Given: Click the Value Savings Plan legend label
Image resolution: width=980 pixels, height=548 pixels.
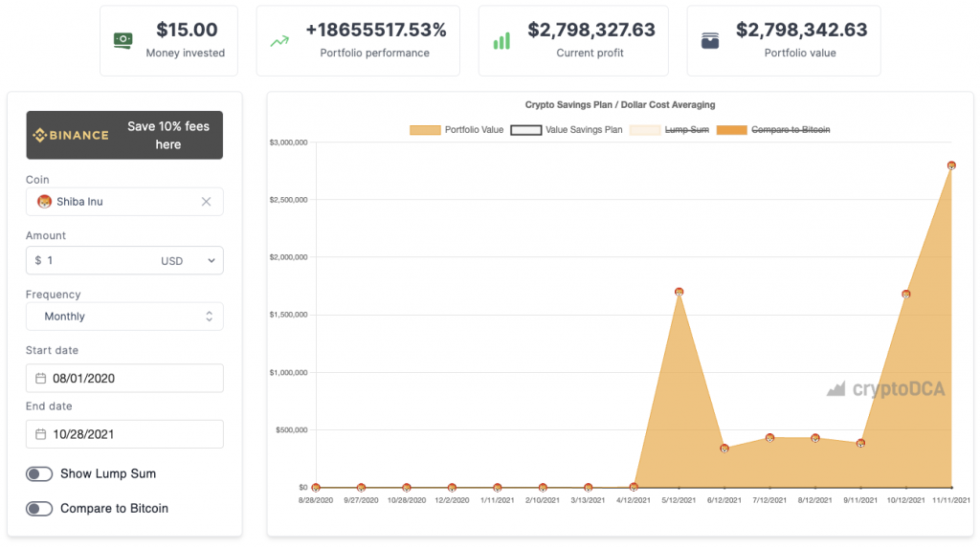Looking at the screenshot, I should (584, 130).
